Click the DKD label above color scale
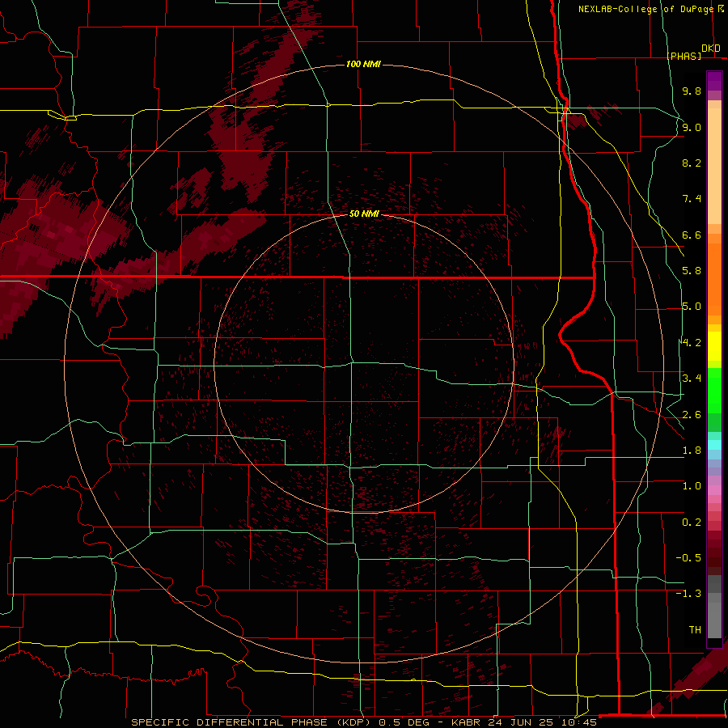 point(711,49)
